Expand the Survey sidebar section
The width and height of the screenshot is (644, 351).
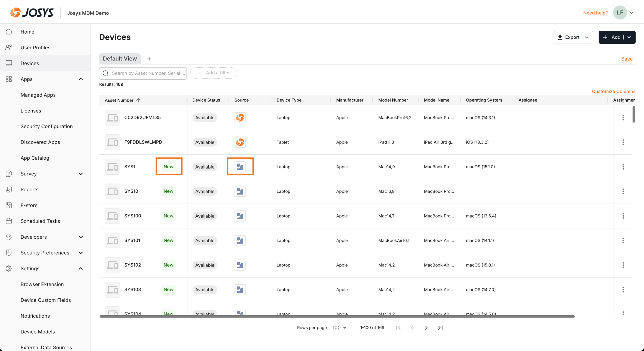coord(80,174)
